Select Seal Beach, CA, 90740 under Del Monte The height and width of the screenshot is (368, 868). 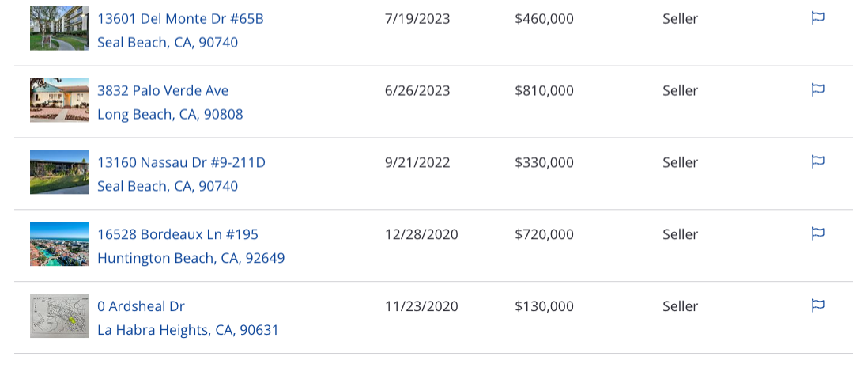pos(168,43)
